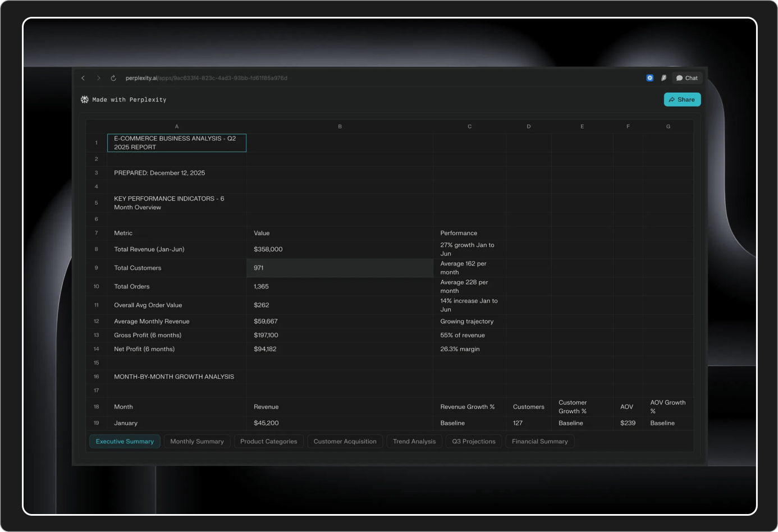Screen dimensions: 778x532
Task: Select the 55% of revenue cell
Action: pos(470,335)
